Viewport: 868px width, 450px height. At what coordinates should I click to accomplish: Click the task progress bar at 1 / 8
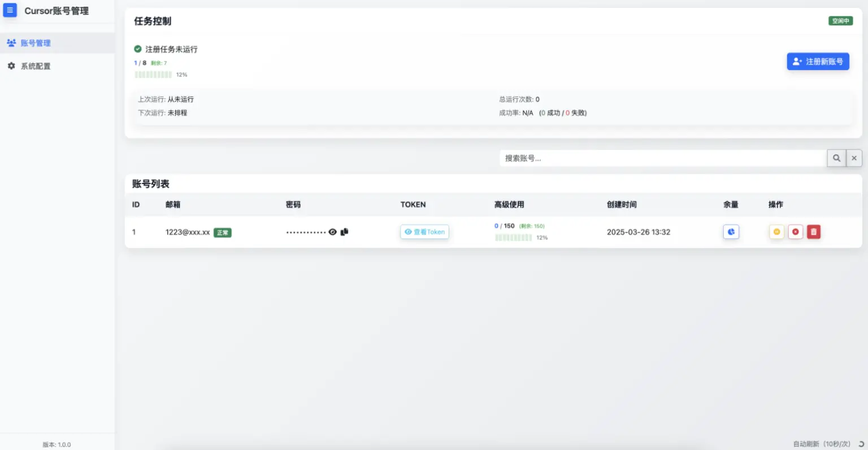tap(153, 75)
